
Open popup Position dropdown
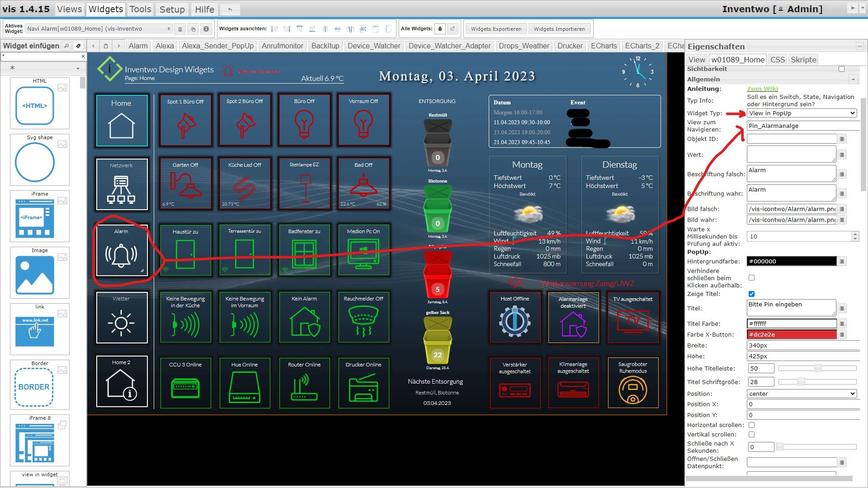pos(802,394)
